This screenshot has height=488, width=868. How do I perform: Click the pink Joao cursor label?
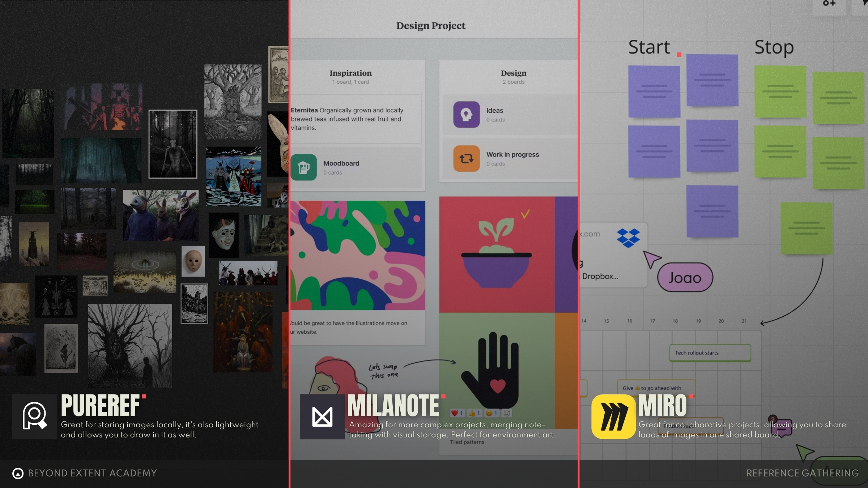[x=685, y=278]
